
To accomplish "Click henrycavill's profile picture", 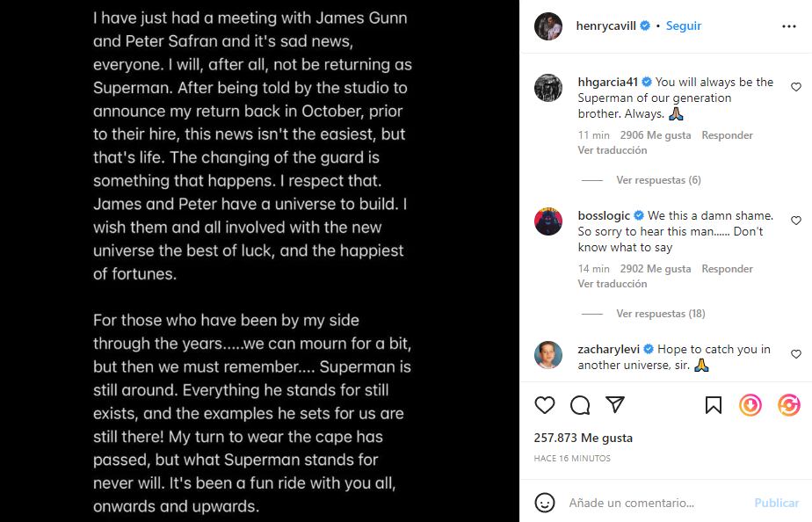I will coord(548,25).
